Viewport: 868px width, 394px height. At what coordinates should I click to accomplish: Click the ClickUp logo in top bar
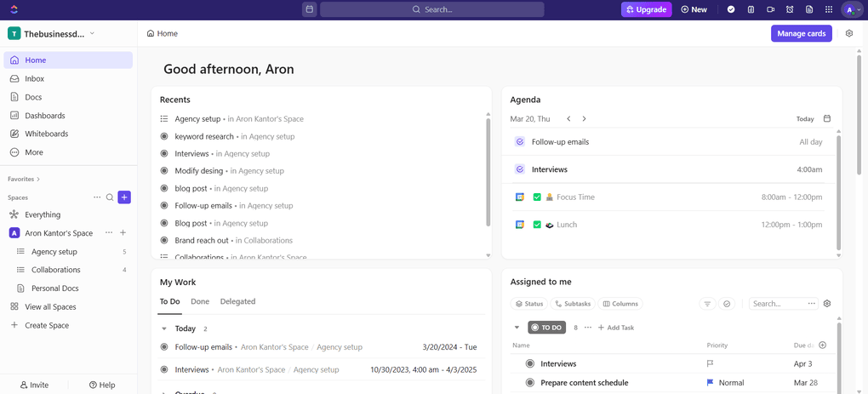coord(14,9)
